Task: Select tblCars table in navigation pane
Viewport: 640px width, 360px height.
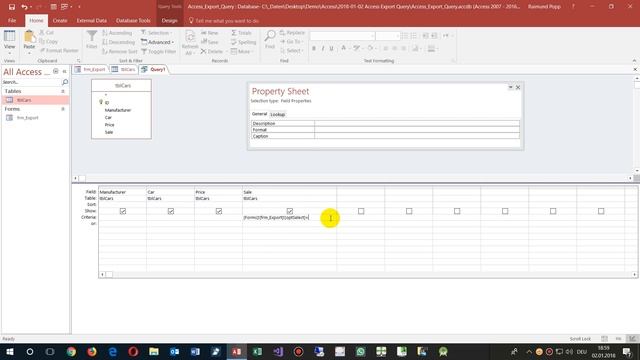Action: 36,100
